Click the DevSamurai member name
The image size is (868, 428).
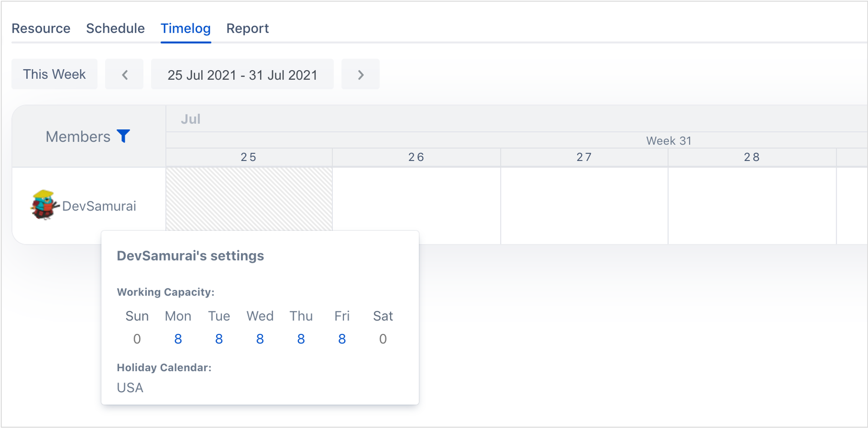pos(99,206)
